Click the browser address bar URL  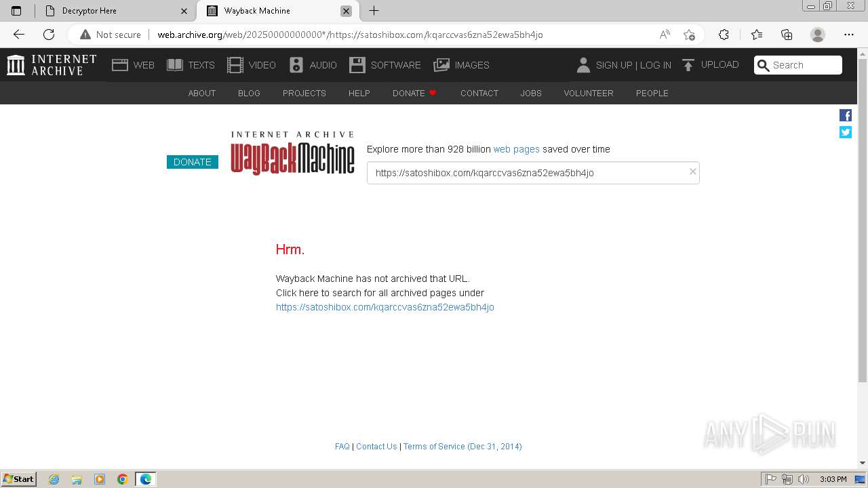350,35
